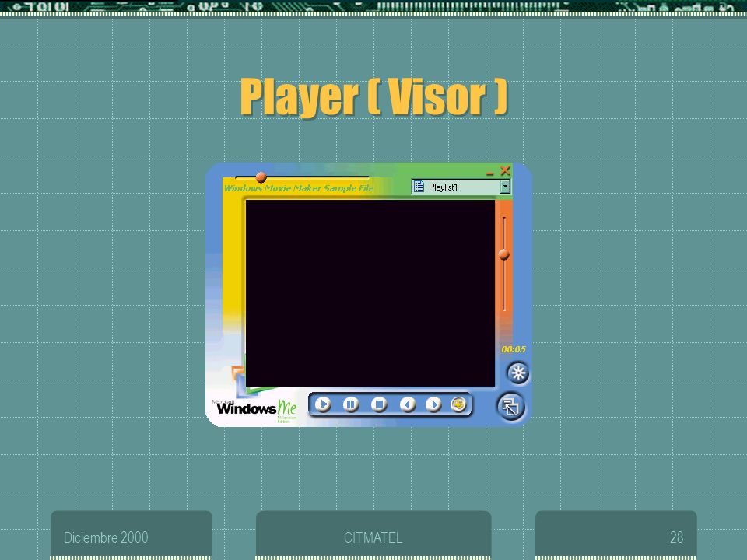Click the CITMATEL footer label
This screenshot has width=747, height=560.
373,537
